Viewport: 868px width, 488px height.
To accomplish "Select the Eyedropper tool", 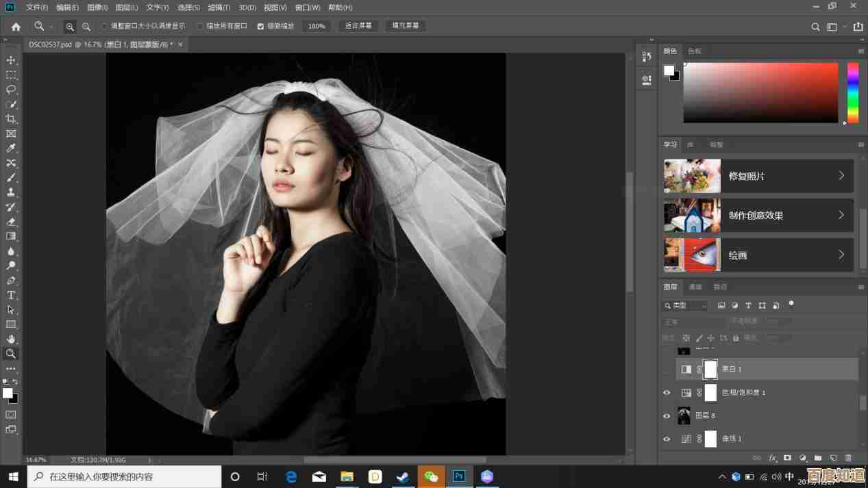I will point(11,149).
